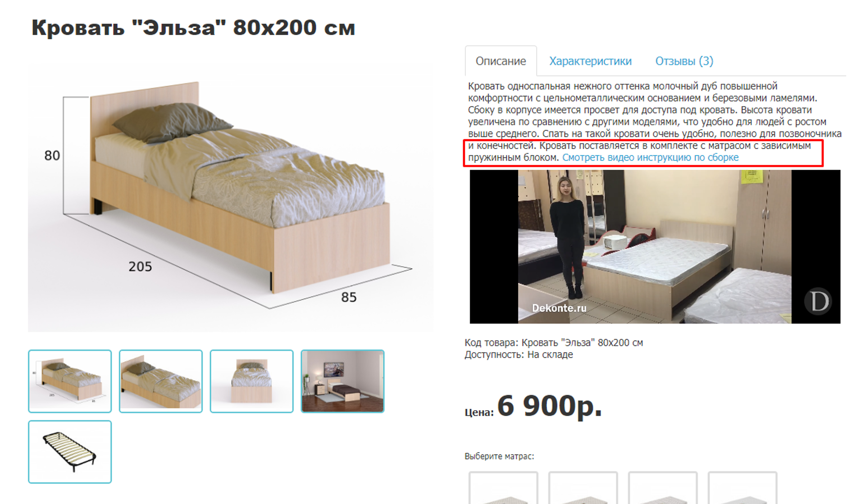Play the Dekonte.ru showroom video
Screen dimensions: 865x504
pos(655,246)
